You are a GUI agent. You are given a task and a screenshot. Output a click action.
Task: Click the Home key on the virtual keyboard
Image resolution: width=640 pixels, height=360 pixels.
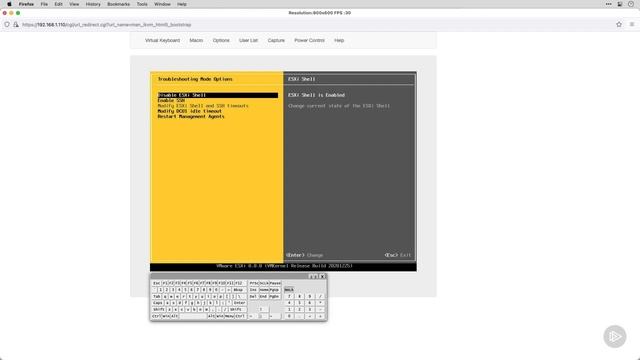point(264,290)
